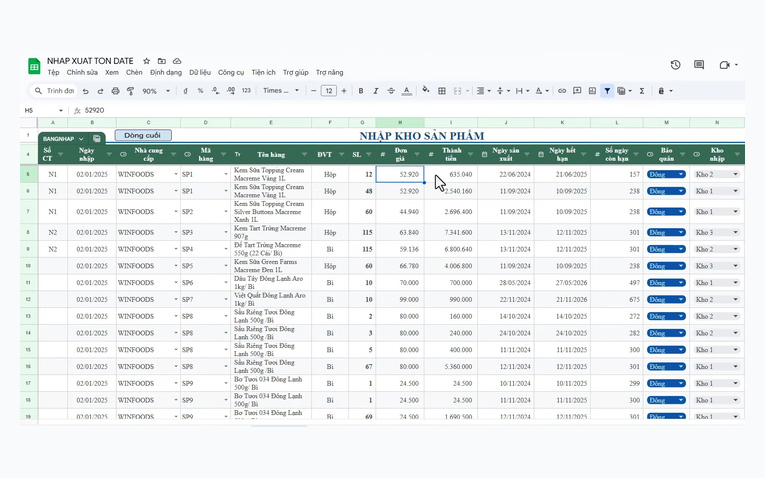The image size is (765, 478).
Task: Insert a chart
Action: 592,91
